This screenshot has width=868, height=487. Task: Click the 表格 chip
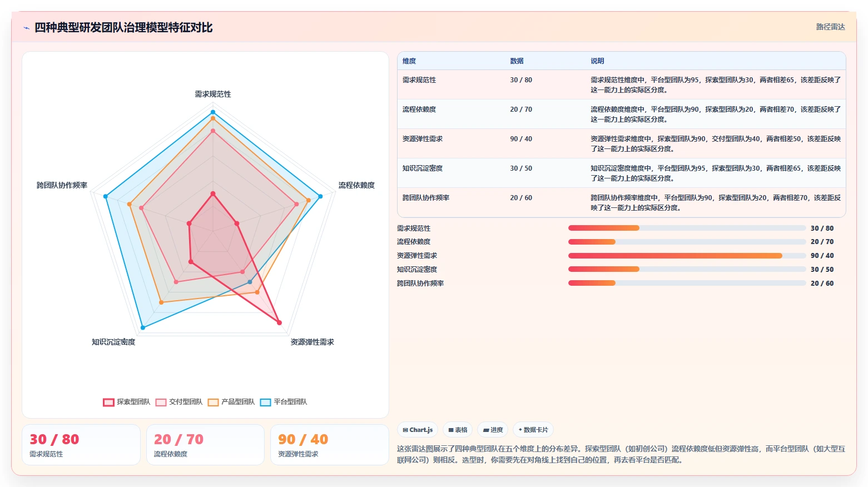(458, 430)
